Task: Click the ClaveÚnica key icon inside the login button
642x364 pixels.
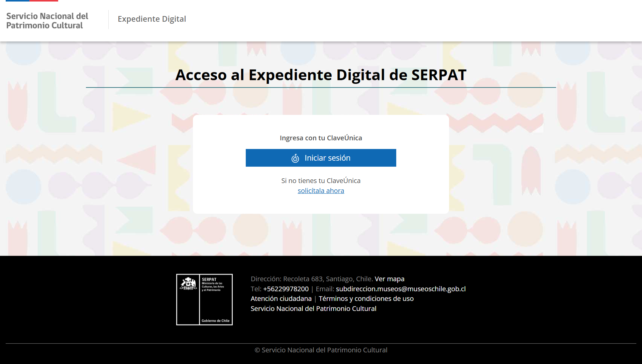Action: tap(296, 158)
